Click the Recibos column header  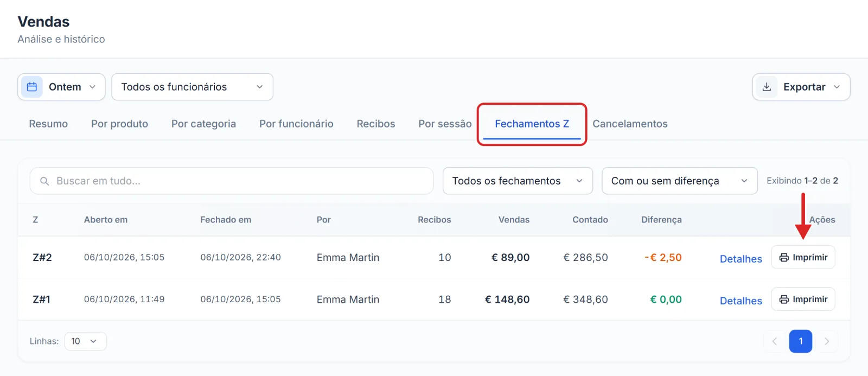click(x=434, y=220)
